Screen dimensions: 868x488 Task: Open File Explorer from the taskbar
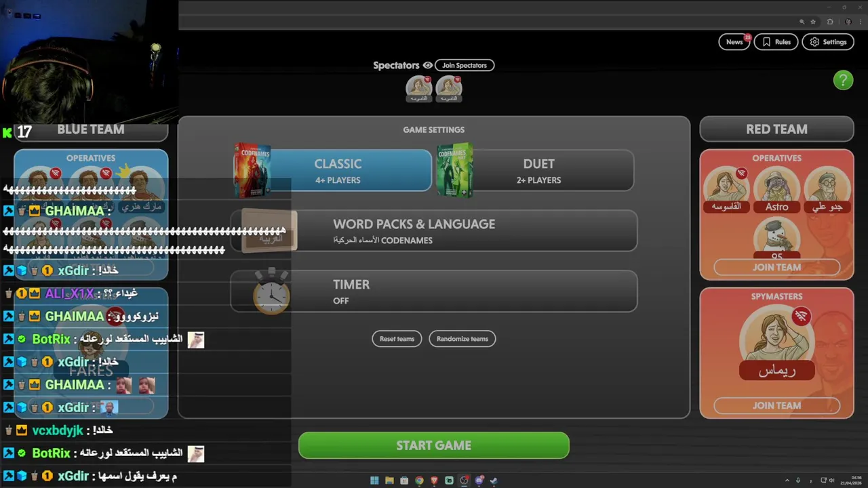389,481
